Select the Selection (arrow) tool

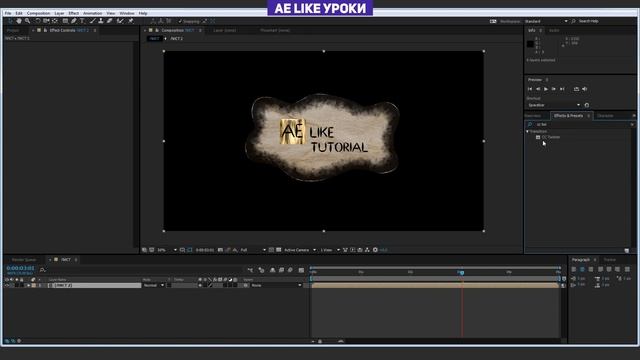(10, 21)
